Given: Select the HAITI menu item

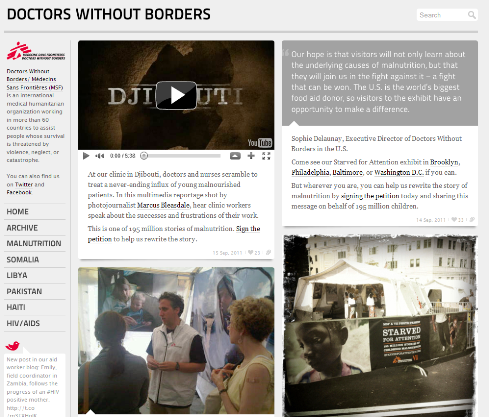Looking at the screenshot, I should (16, 307).
